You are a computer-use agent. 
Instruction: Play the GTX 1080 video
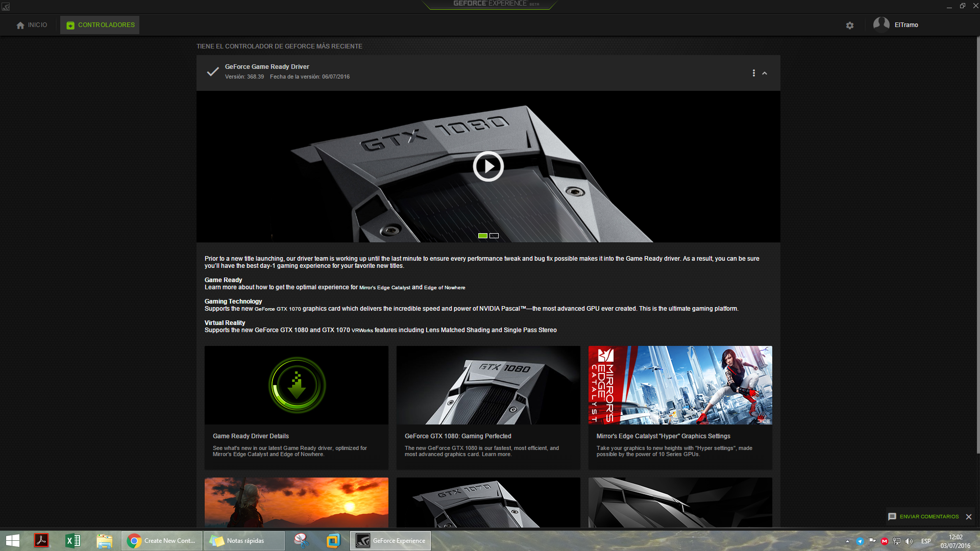488,166
